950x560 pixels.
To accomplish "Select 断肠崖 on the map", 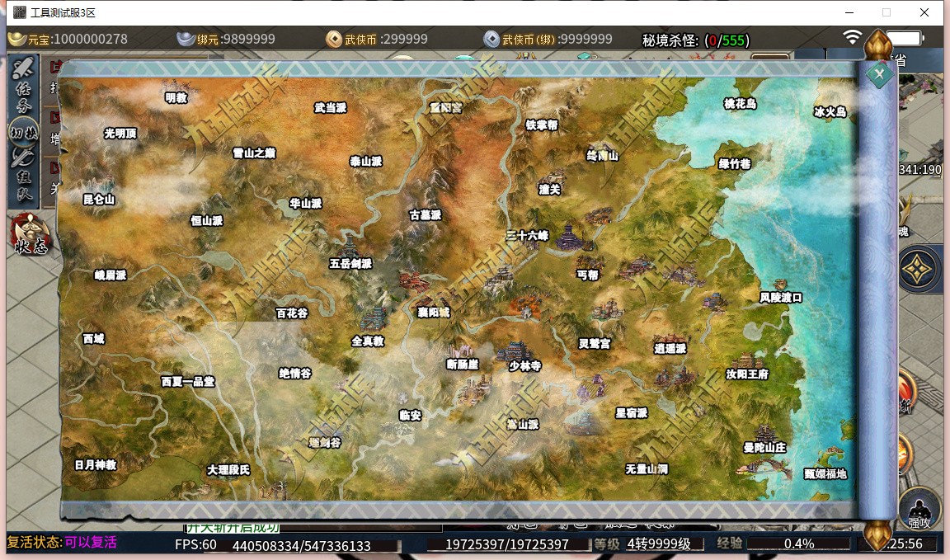I will 463,365.
